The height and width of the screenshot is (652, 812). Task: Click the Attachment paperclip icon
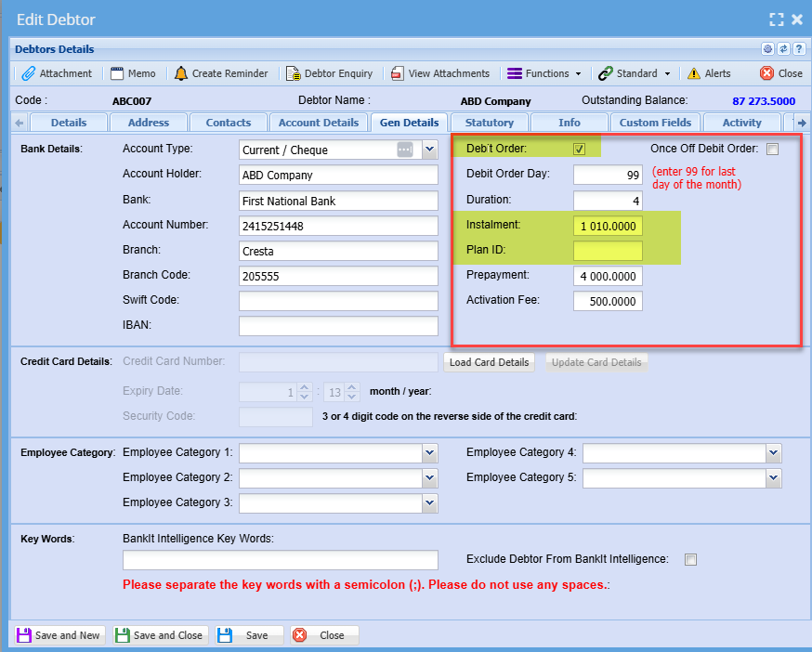(x=28, y=73)
